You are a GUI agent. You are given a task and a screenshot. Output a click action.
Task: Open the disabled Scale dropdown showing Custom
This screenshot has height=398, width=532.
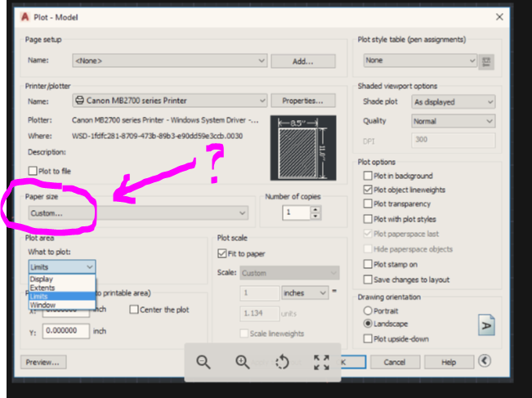[x=289, y=273]
